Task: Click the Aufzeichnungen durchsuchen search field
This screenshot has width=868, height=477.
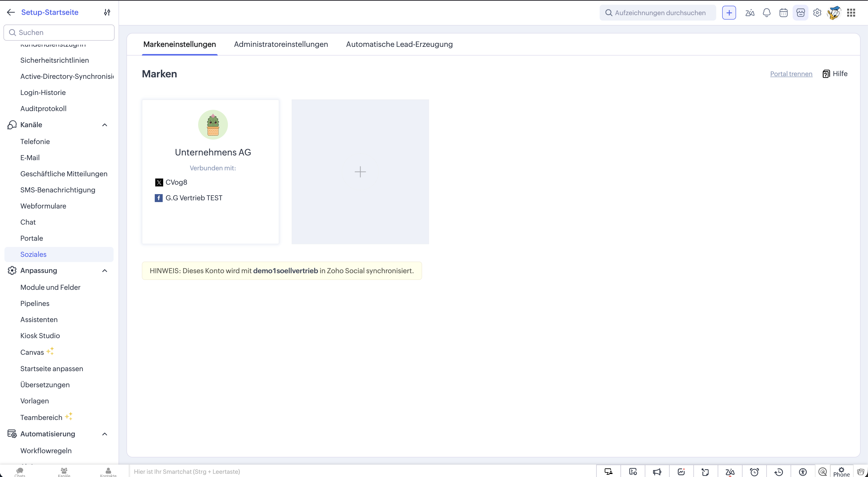Action: pyautogui.click(x=658, y=13)
